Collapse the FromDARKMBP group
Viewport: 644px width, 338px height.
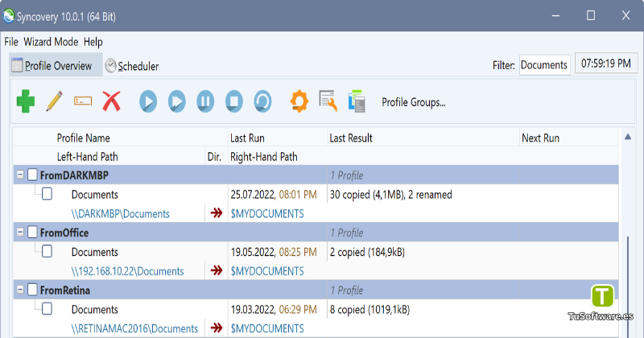[19, 175]
